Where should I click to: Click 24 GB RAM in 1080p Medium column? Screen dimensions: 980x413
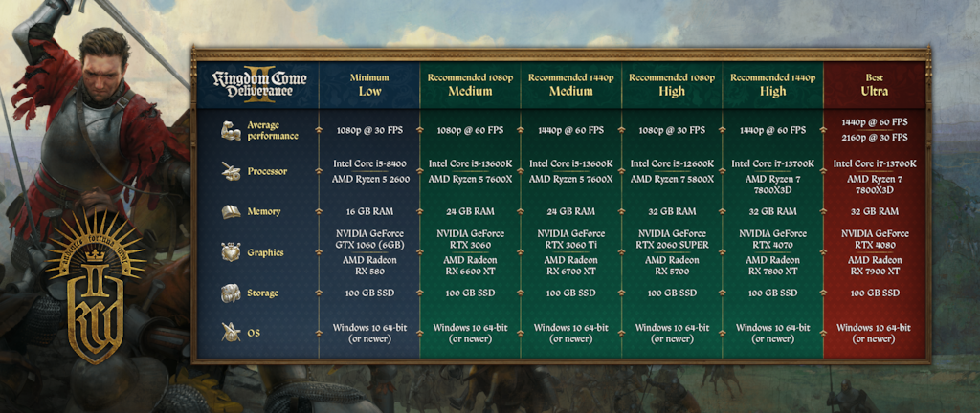tap(470, 212)
